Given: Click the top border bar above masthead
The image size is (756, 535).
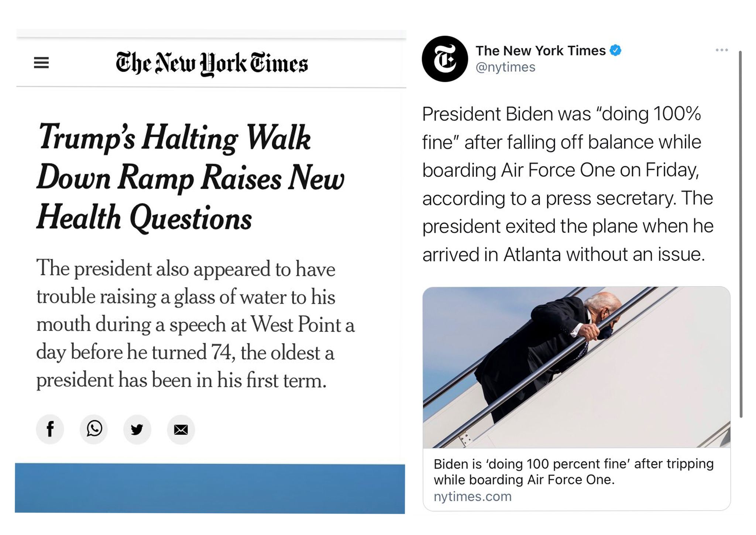Looking at the screenshot, I should [x=211, y=34].
